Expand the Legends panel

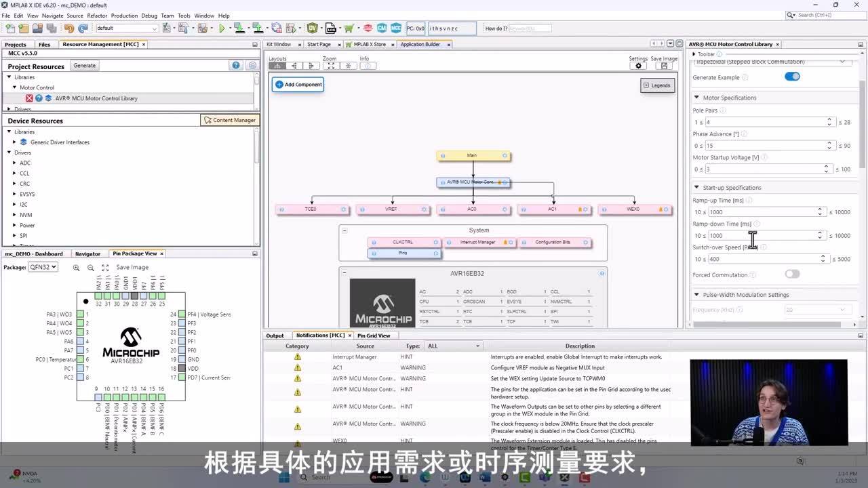click(x=657, y=85)
